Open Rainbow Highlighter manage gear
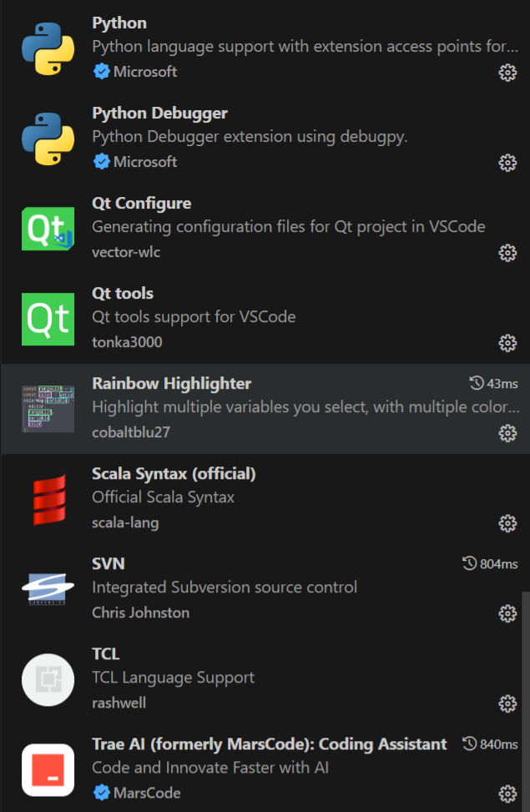This screenshot has height=812, width=530. coord(507,433)
